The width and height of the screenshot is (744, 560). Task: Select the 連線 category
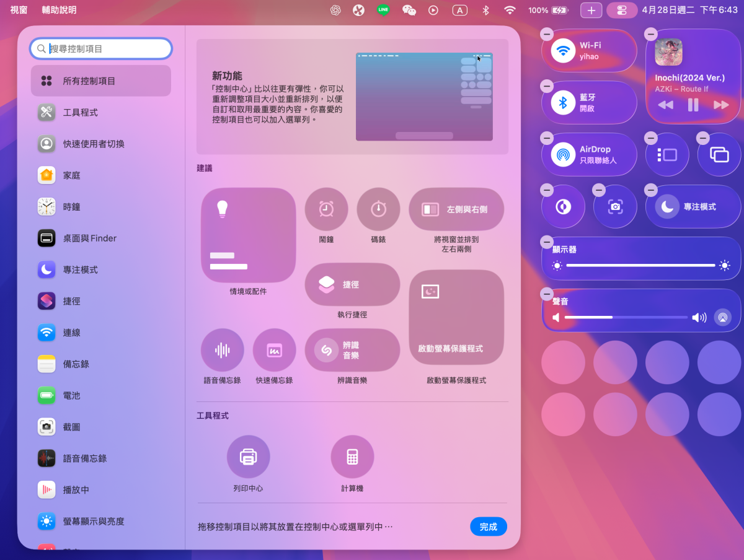point(100,333)
